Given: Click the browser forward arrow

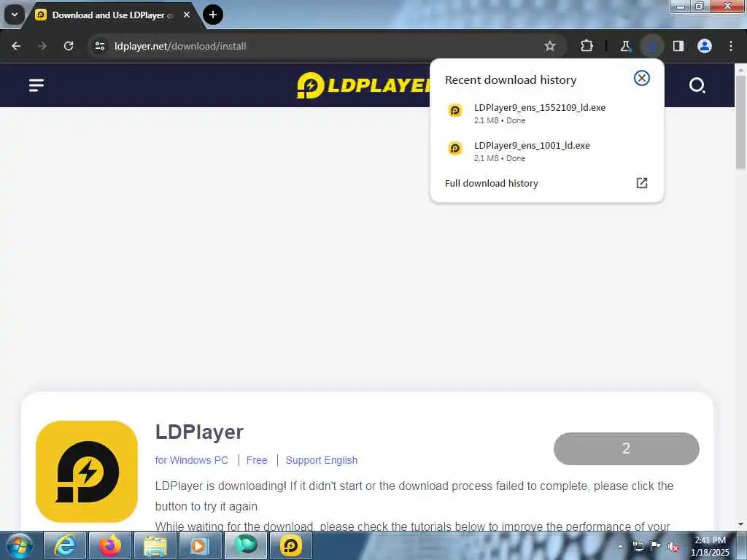Looking at the screenshot, I should pyautogui.click(x=42, y=46).
